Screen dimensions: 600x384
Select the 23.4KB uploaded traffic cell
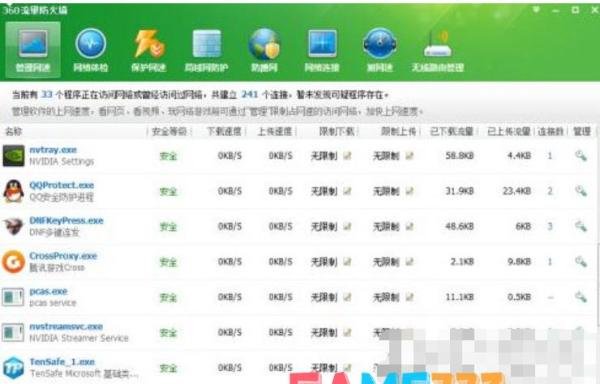click(517, 191)
